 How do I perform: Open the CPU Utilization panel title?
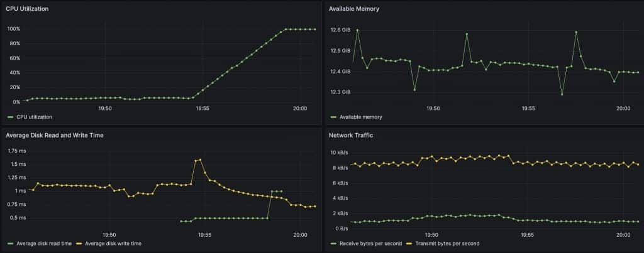click(x=27, y=9)
